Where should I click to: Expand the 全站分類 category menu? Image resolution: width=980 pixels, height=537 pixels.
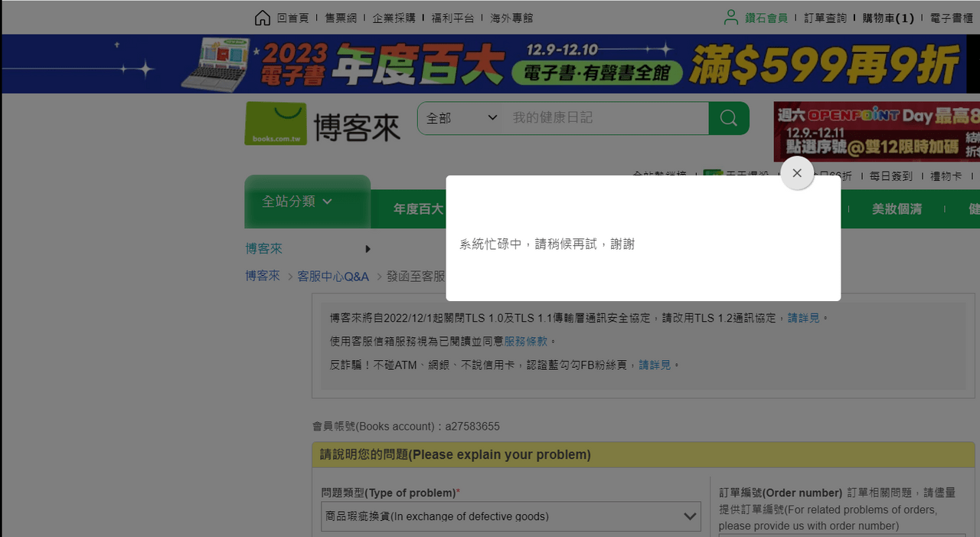(x=296, y=201)
